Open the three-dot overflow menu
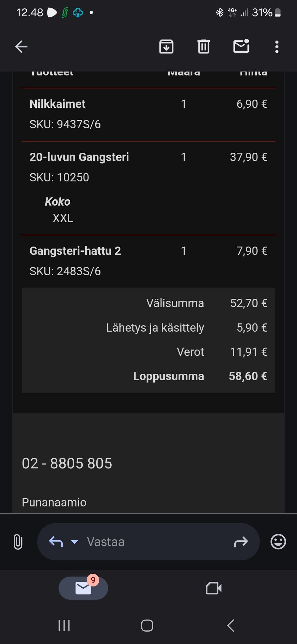Screen dimensions: 297x644 point(277,47)
